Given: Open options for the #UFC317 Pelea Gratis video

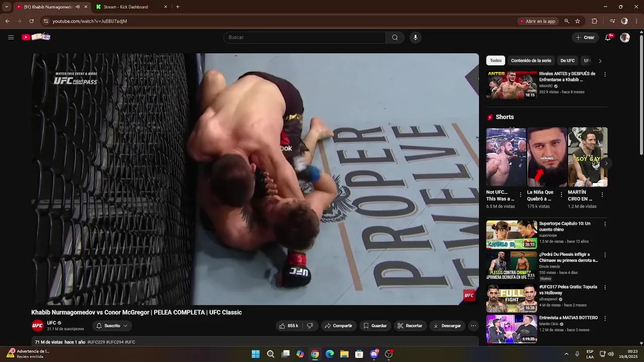Looking at the screenshot, I should click(605, 287).
